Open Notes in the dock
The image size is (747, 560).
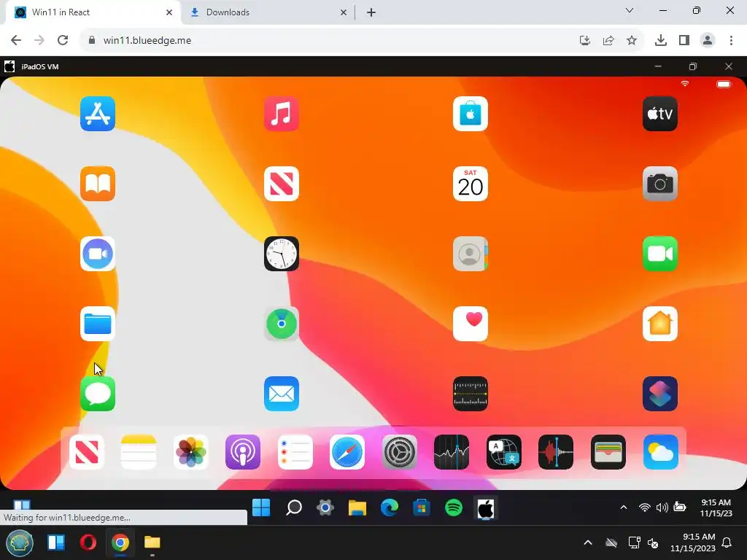[x=139, y=452]
